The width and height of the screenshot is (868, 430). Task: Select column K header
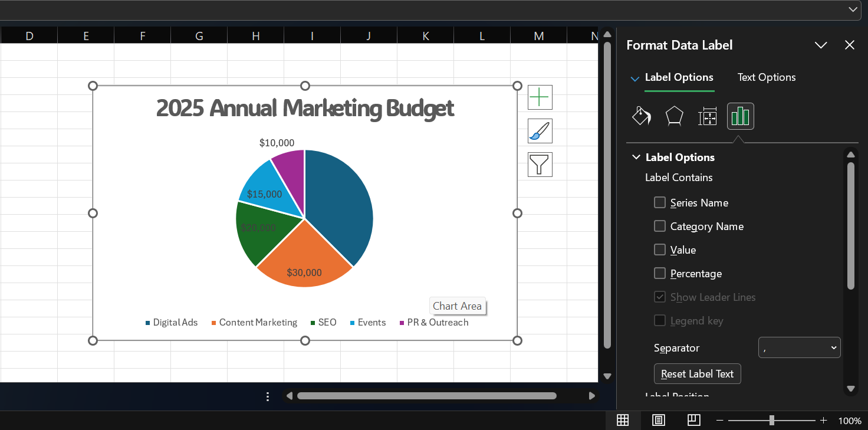pyautogui.click(x=425, y=36)
